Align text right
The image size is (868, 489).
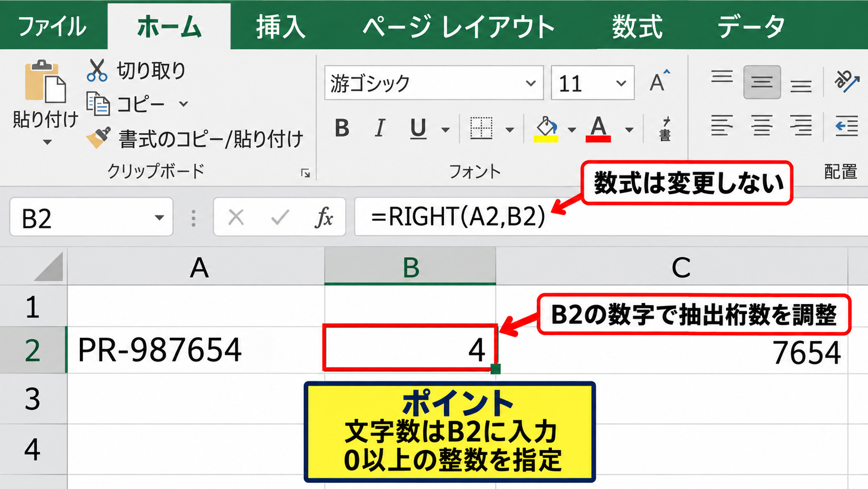point(801,125)
